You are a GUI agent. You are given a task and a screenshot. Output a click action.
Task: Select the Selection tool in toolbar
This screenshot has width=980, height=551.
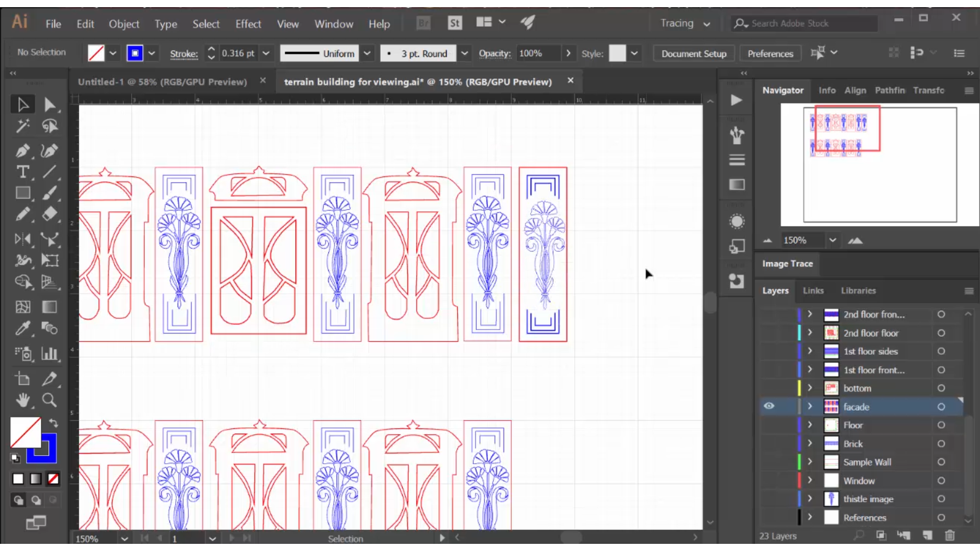(x=23, y=104)
